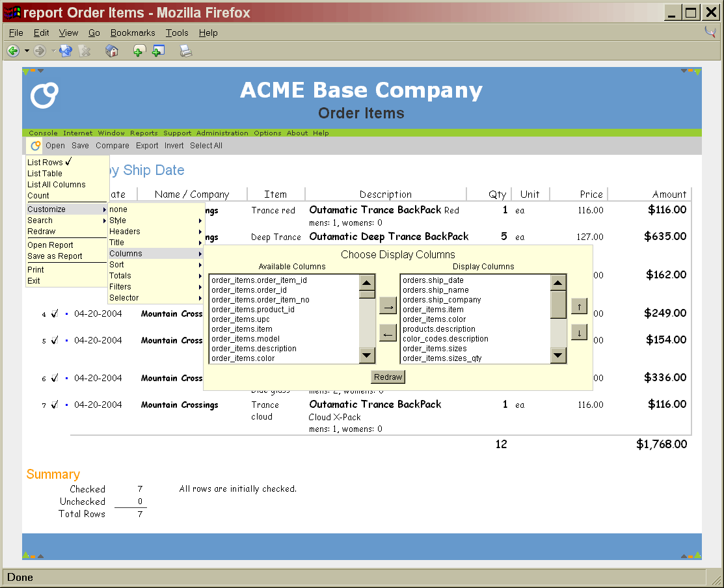Click the Available Columns scrollbar thumb
Viewport: 724px width, 588px height.
tap(367, 295)
